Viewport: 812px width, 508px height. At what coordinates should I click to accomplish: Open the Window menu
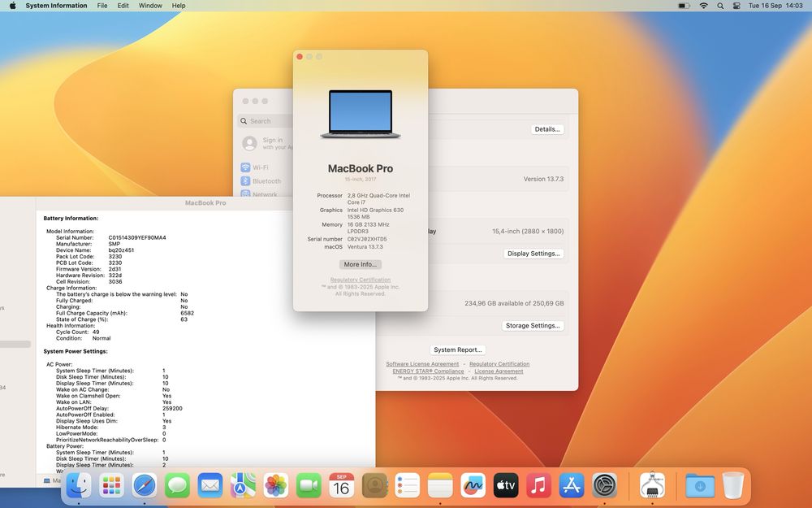(x=150, y=6)
